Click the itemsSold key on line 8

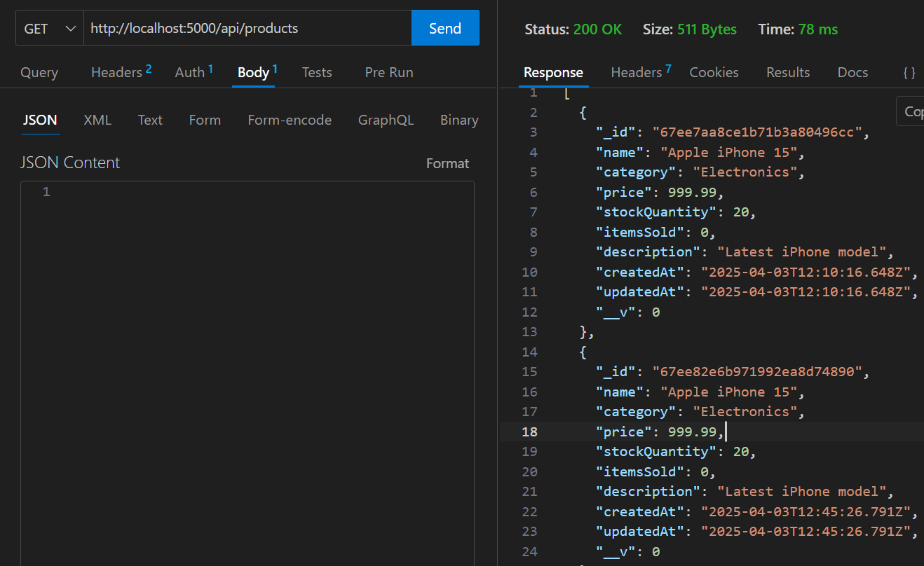[640, 232]
